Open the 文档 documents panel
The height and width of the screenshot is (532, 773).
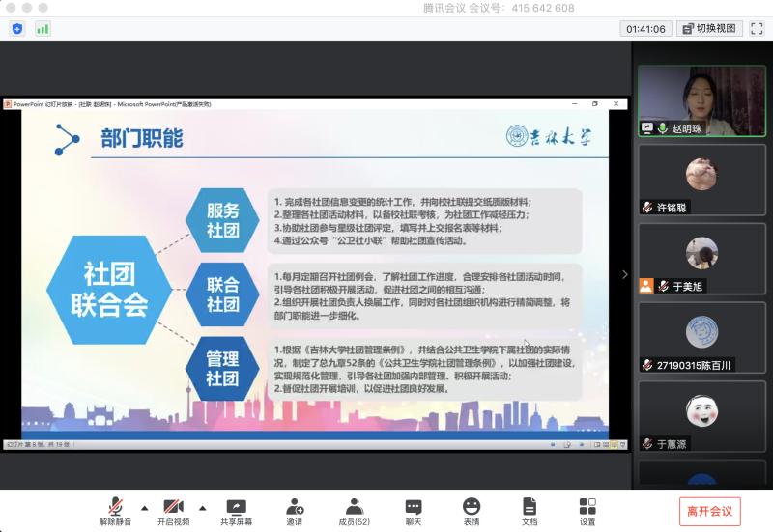coord(530,512)
